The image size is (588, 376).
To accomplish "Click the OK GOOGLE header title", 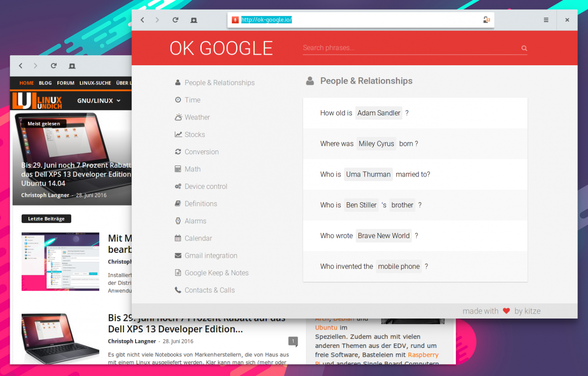I will (x=221, y=48).
